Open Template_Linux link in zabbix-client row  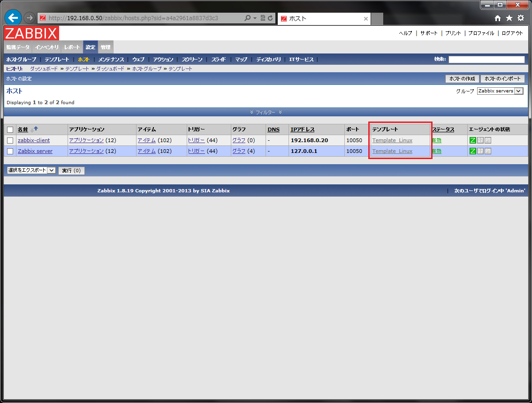click(x=392, y=140)
